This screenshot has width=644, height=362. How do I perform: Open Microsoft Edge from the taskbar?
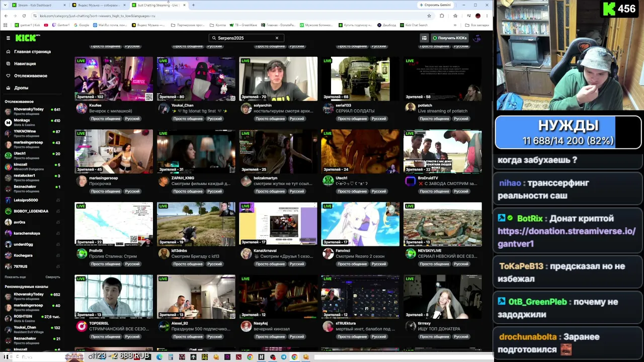tap(159, 357)
